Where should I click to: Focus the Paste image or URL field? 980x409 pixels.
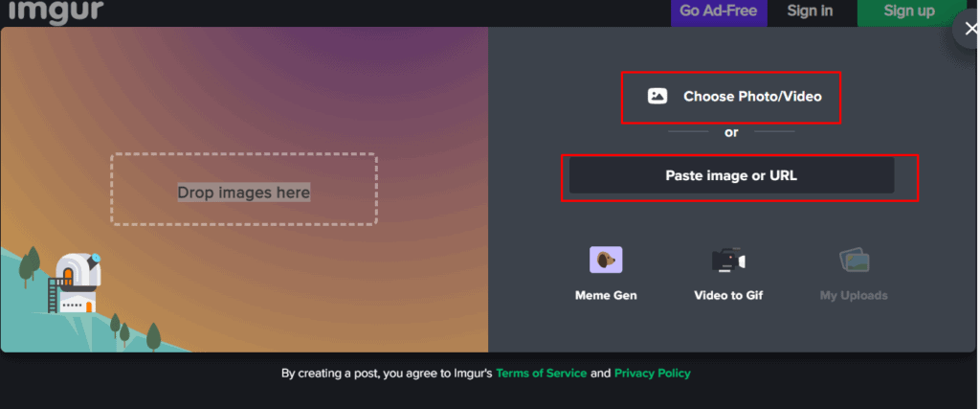click(731, 175)
